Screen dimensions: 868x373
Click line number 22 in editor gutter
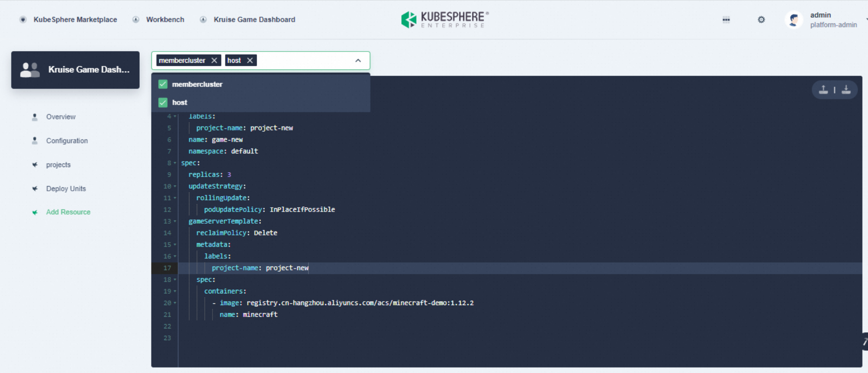167,326
